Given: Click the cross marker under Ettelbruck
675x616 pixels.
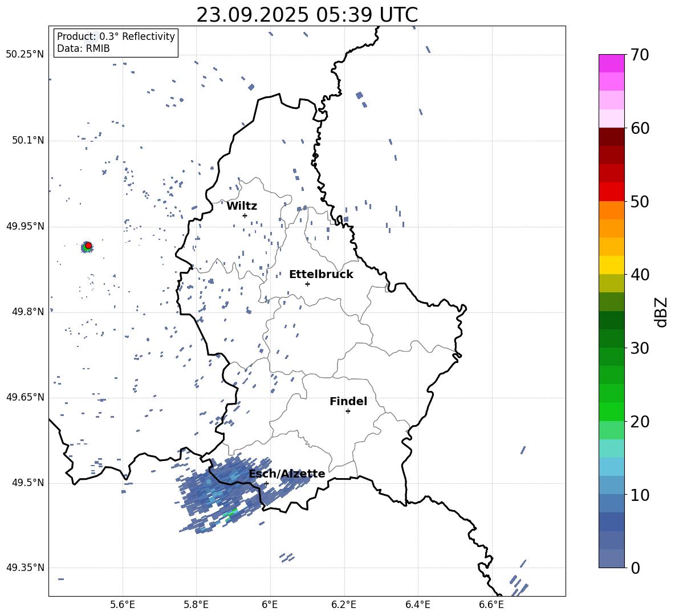Looking at the screenshot, I should coord(307,284).
